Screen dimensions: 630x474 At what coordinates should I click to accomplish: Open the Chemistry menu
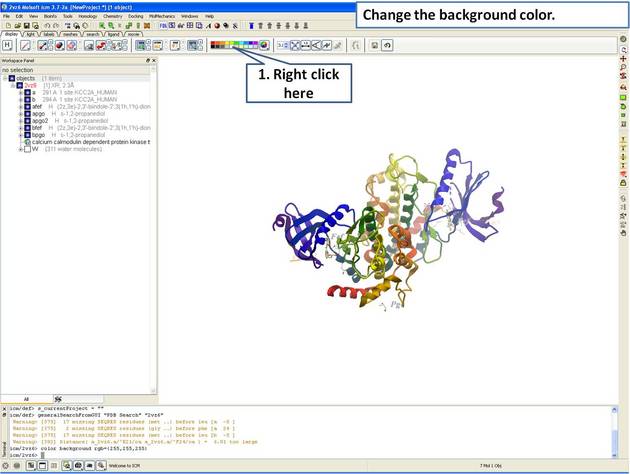[112, 16]
